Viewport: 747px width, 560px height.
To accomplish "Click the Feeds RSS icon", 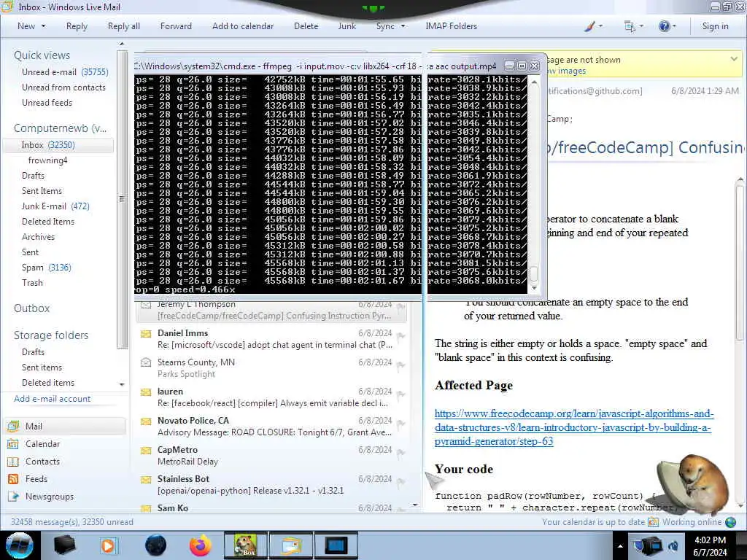I will click(13, 479).
